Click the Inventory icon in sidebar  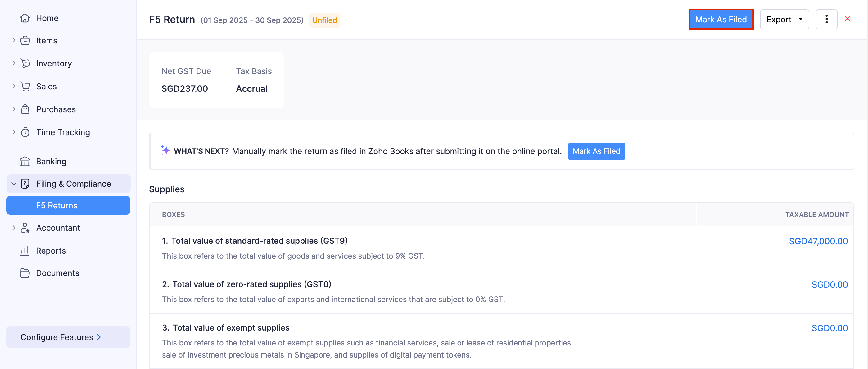coord(25,63)
